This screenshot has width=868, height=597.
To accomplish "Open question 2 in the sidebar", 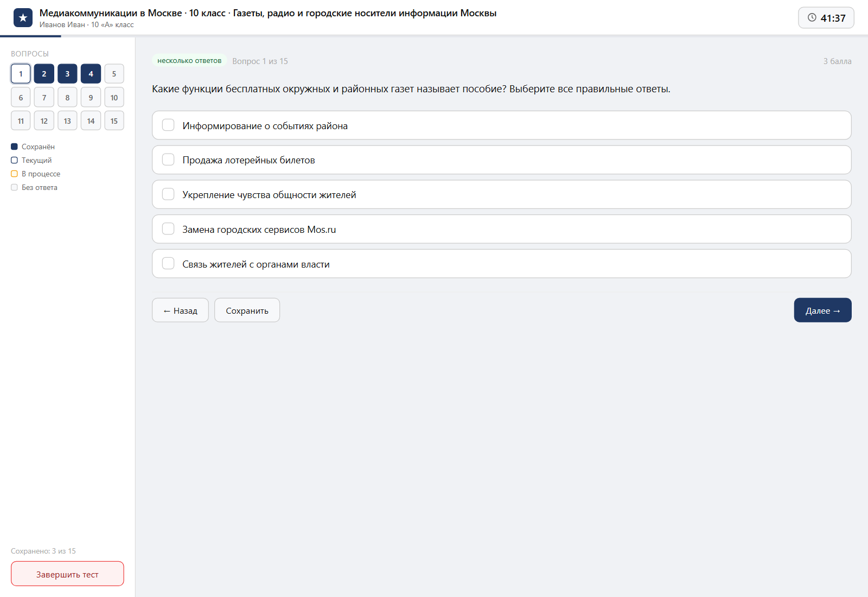I will tap(44, 74).
